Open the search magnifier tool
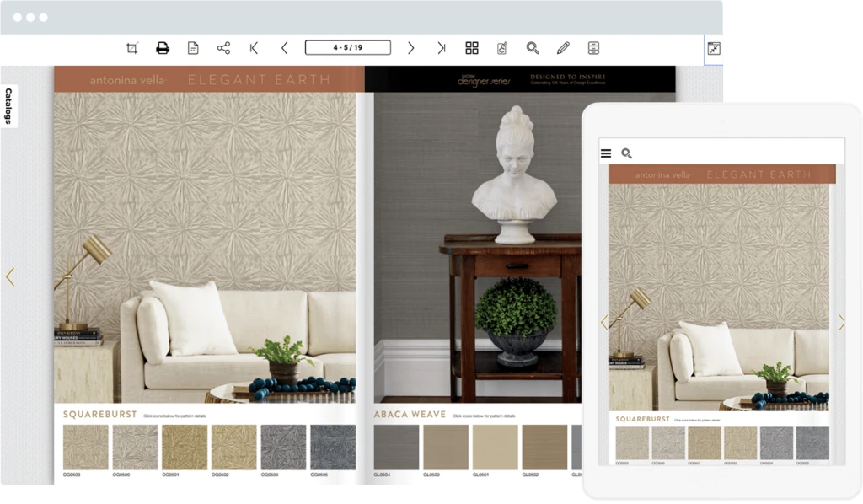 [533, 47]
